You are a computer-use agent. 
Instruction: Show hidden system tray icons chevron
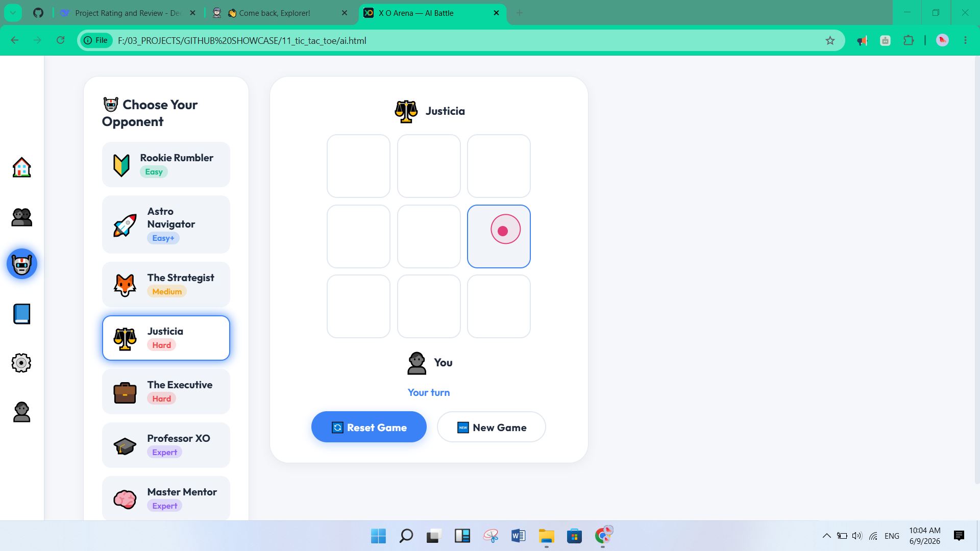pyautogui.click(x=826, y=536)
